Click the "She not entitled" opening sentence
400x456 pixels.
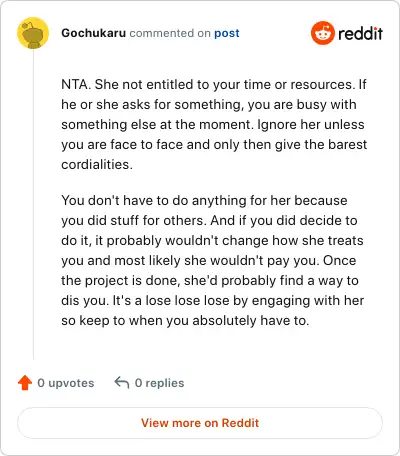click(224, 84)
